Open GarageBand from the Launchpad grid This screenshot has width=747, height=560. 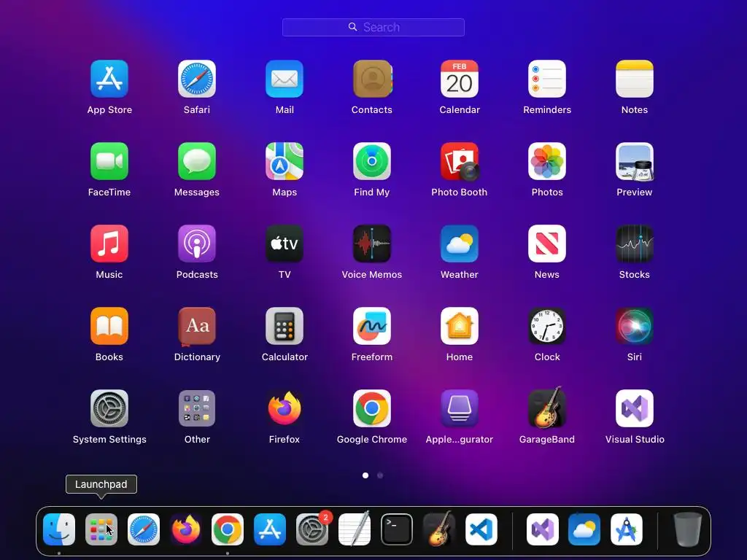547,408
